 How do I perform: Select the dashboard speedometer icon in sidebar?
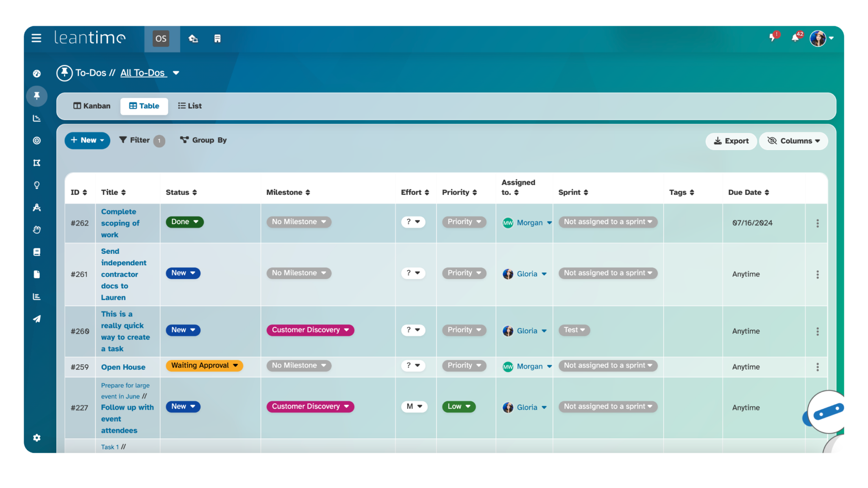point(36,73)
